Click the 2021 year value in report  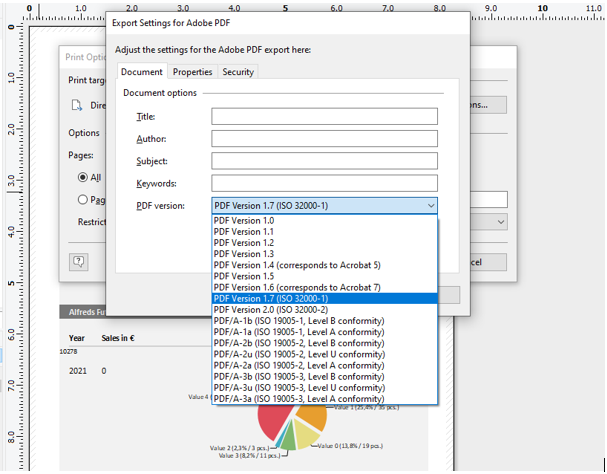tap(78, 371)
